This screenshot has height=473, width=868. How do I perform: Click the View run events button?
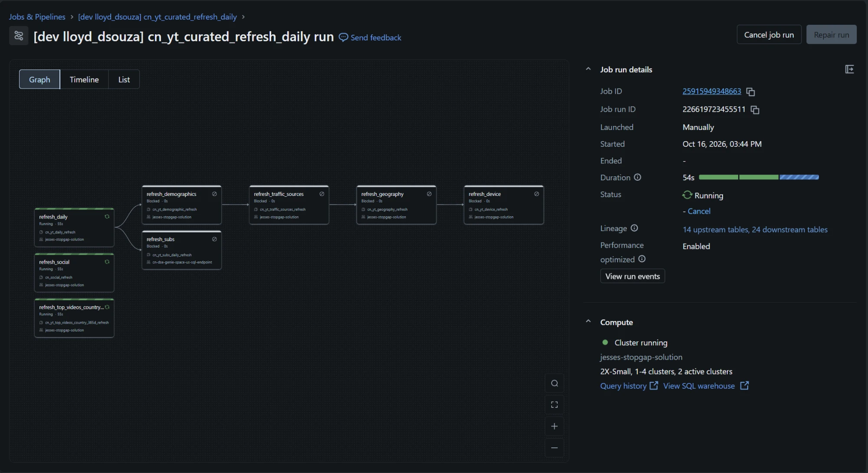[x=632, y=276]
